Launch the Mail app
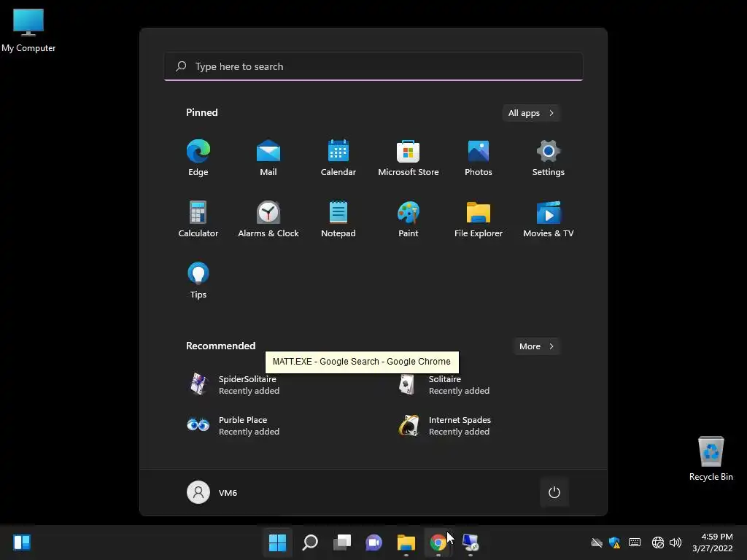The image size is (747, 560). (x=268, y=157)
